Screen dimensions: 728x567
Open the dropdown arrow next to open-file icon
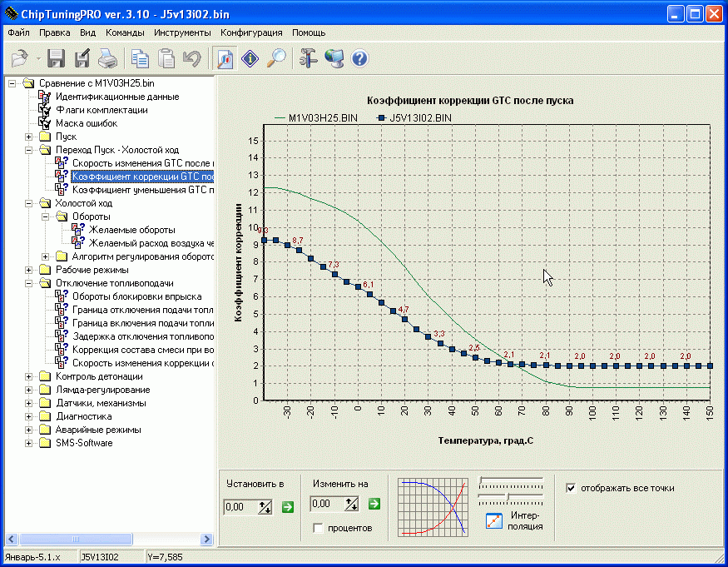click(38, 59)
